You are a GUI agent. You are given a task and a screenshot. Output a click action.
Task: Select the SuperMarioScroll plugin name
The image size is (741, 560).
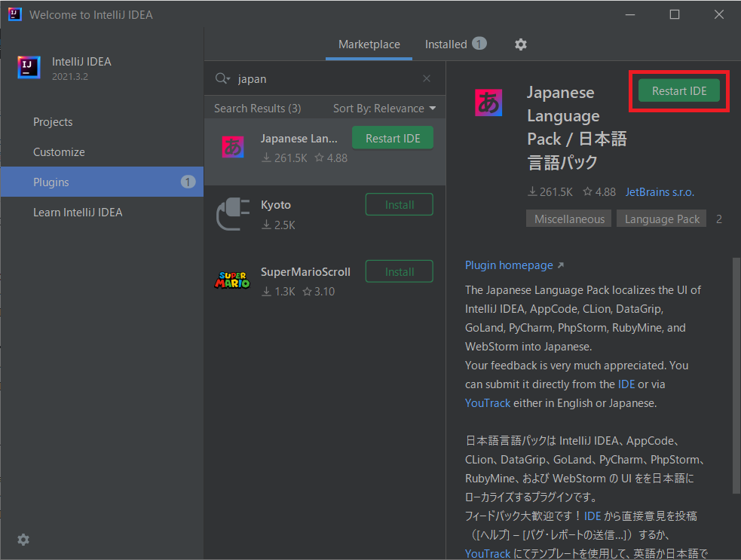[x=305, y=272]
